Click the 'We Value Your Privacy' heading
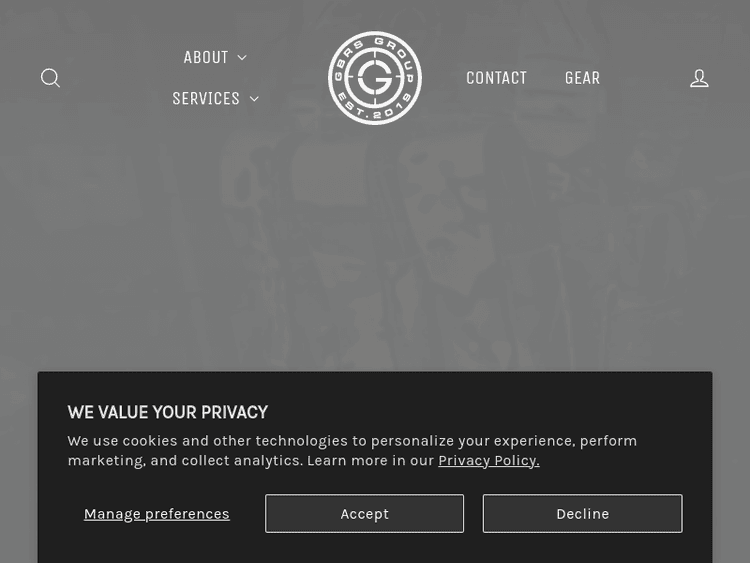This screenshot has height=563, width=750. tap(167, 412)
